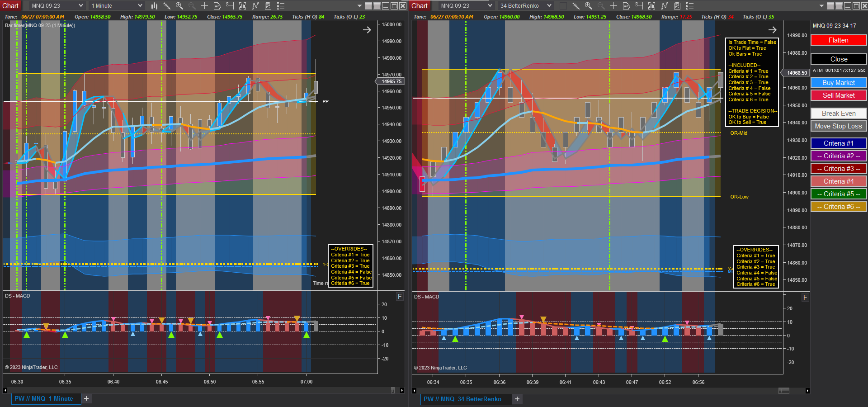
Task: Click Move Stop Loss button
Action: click(x=839, y=126)
